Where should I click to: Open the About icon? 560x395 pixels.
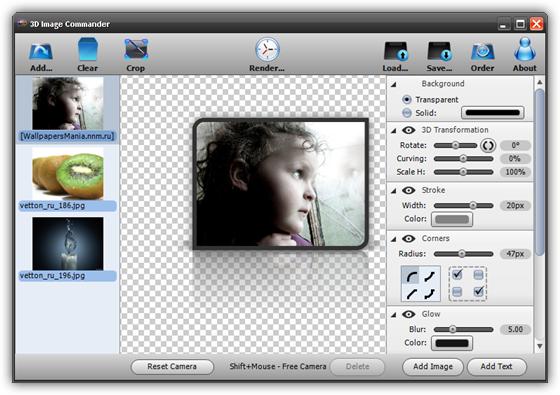point(525,49)
